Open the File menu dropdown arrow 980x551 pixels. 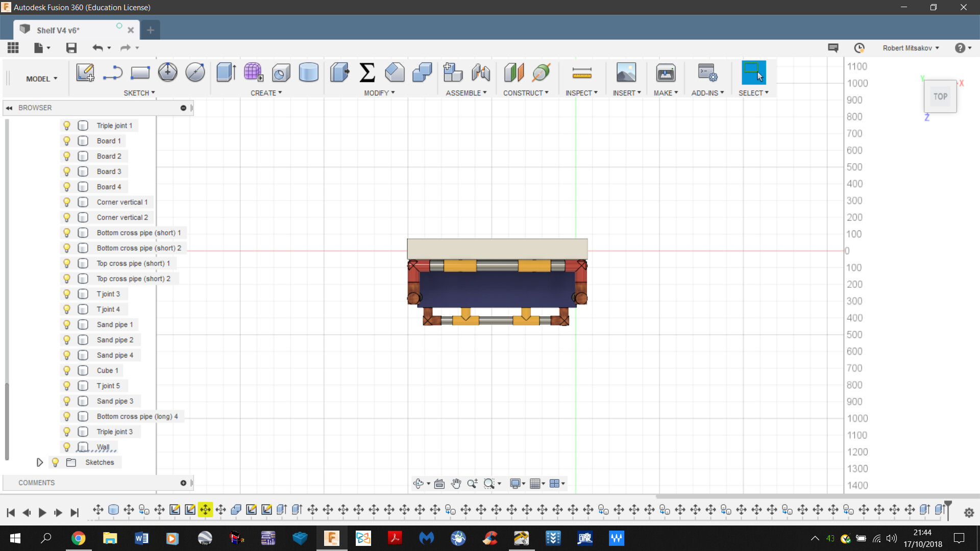pyautogui.click(x=48, y=48)
